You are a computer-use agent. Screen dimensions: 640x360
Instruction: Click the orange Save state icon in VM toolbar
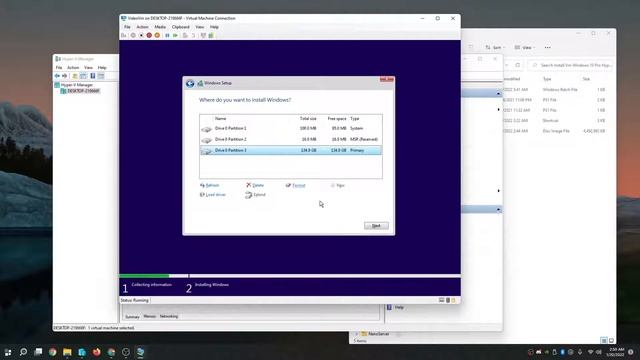157,36
